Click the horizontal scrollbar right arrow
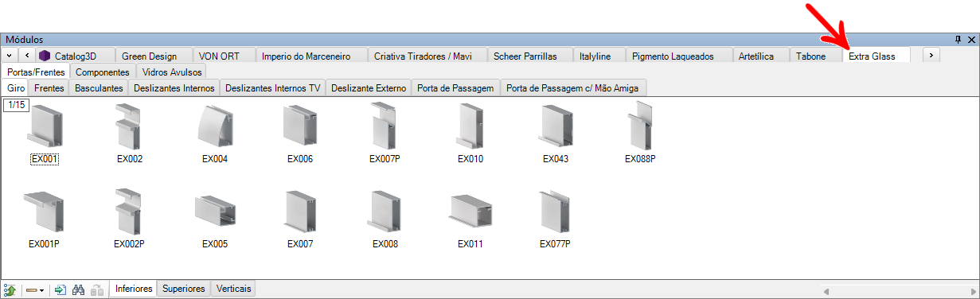The width and height of the screenshot is (980, 299). tap(973, 290)
